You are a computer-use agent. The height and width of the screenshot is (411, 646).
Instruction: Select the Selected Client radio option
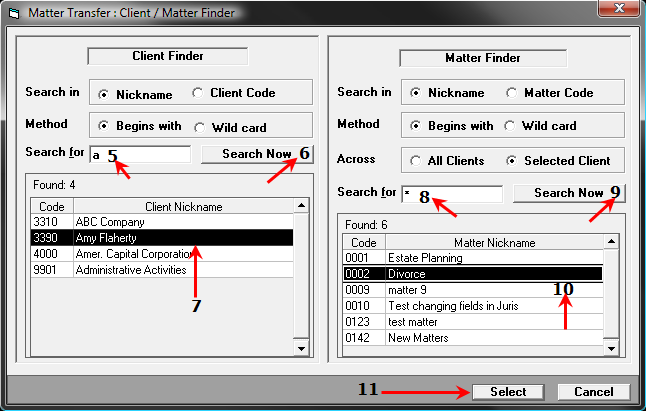513,160
